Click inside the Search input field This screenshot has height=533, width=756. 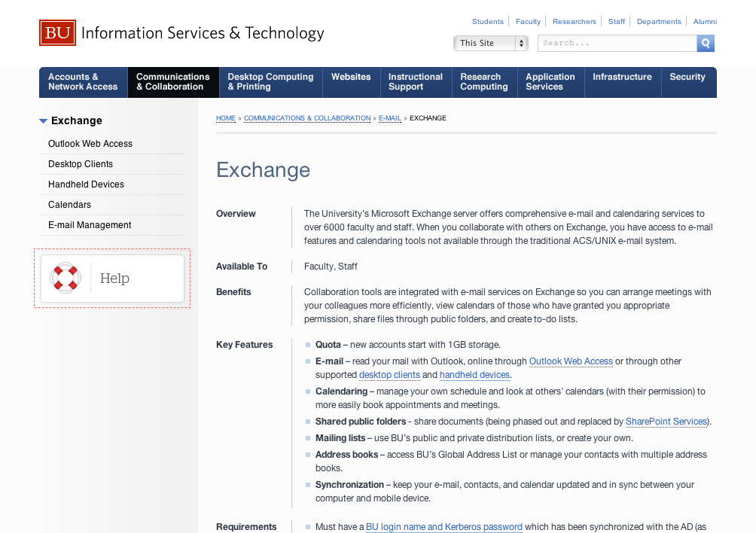point(617,44)
